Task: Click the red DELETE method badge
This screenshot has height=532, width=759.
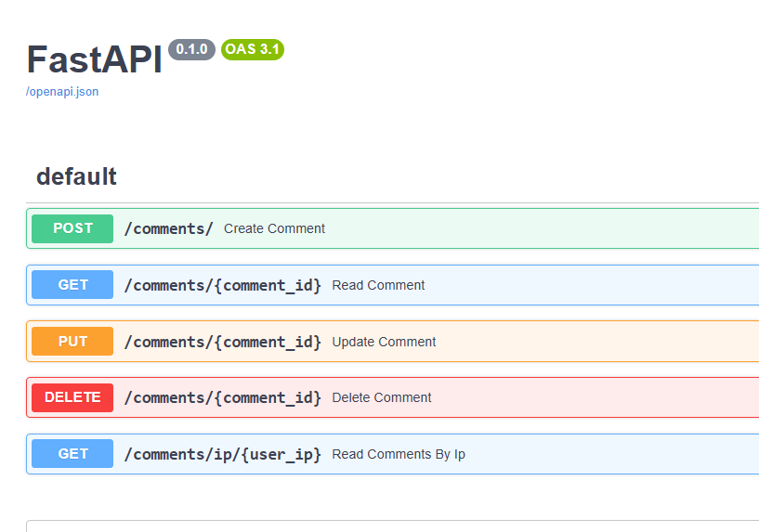Action: pyautogui.click(x=72, y=397)
